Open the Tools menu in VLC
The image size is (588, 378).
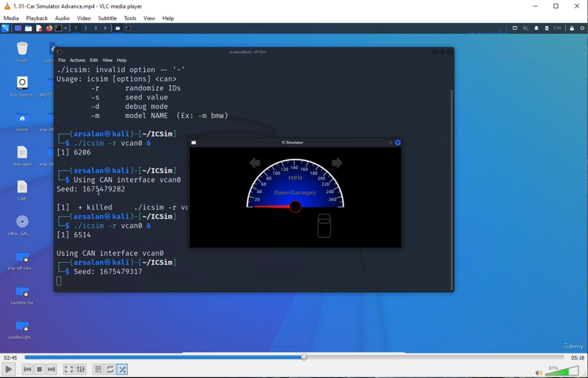coord(130,18)
